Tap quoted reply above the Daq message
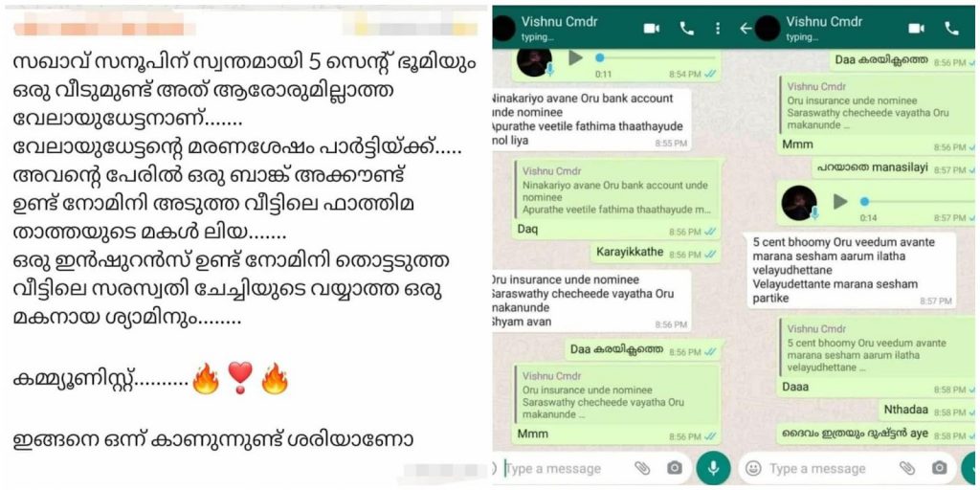Viewport: 980px width, 490px height. pos(617,190)
